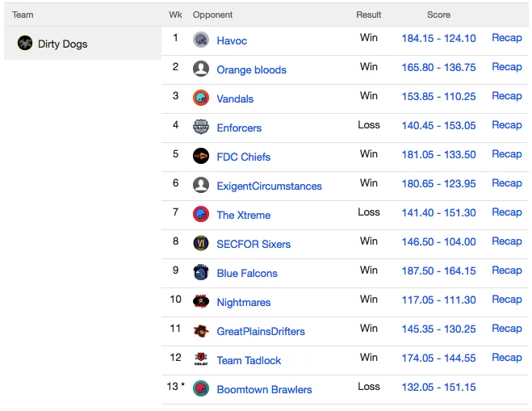Click the Vandals orange helmet logo

(x=201, y=98)
